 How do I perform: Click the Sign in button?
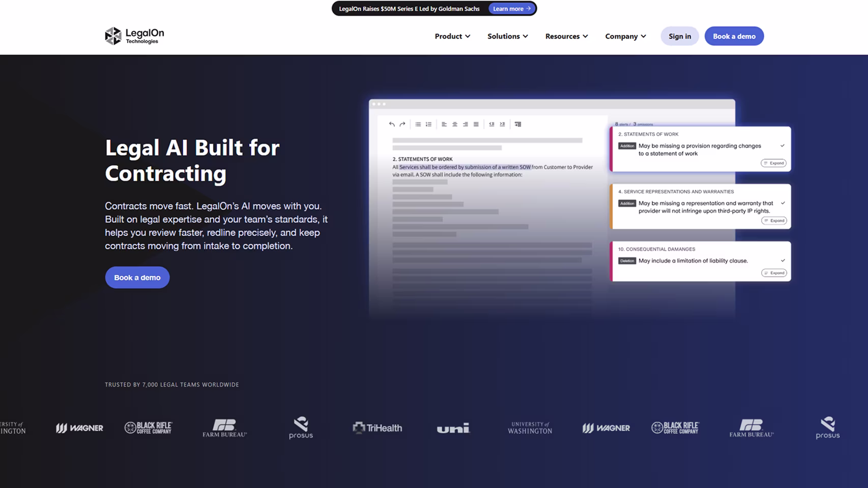pyautogui.click(x=680, y=36)
